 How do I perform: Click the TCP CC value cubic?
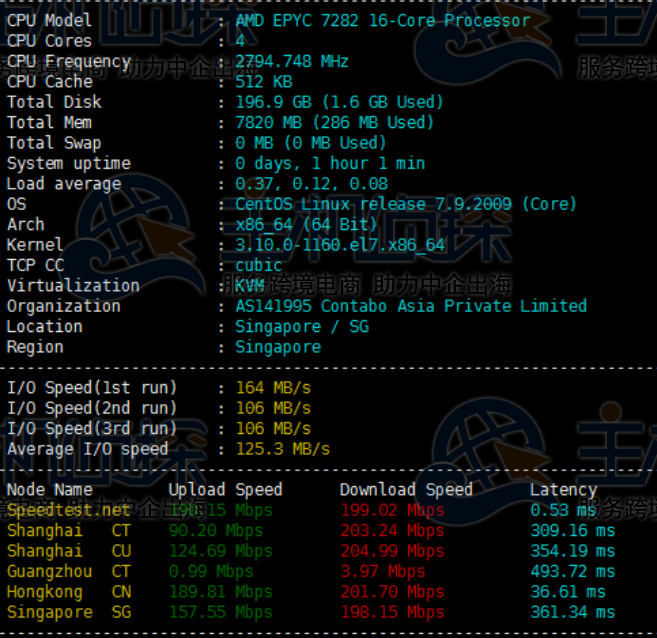[x=259, y=265]
